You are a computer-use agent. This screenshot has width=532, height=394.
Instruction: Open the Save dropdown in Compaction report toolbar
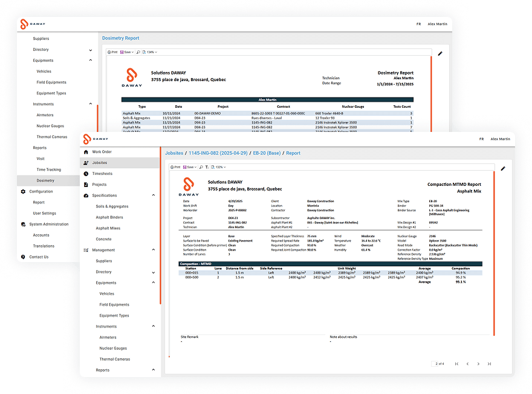pyautogui.click(x=190, y=167)
